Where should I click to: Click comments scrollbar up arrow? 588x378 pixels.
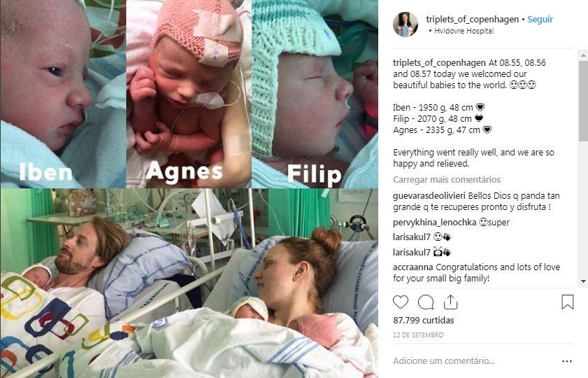tap(583, 55)
